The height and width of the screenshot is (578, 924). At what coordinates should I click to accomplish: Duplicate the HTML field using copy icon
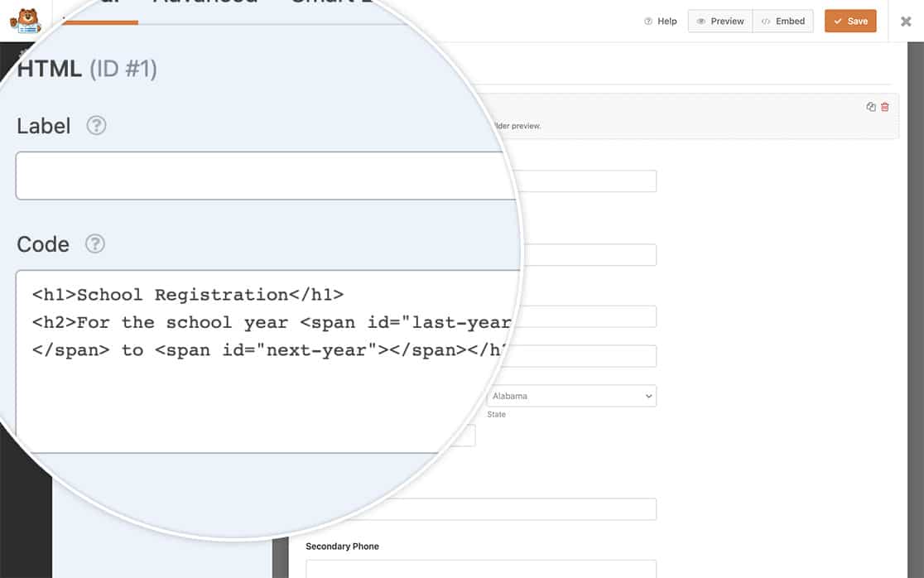870,107
